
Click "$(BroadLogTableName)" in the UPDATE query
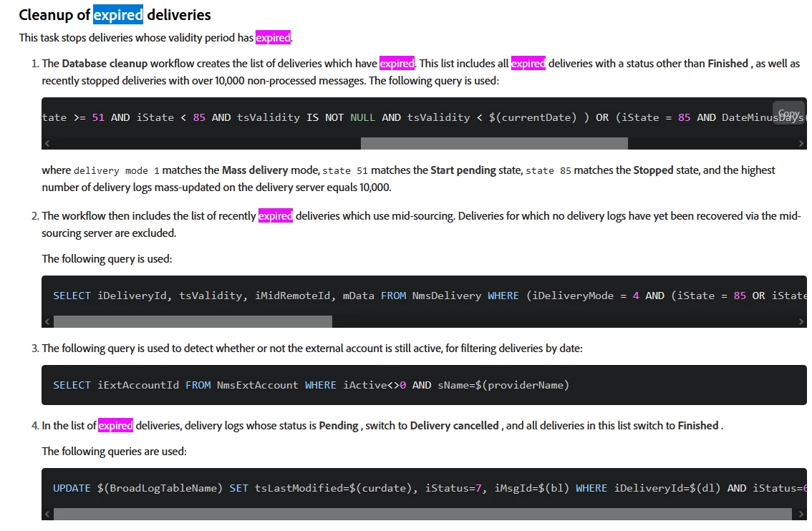(160, 488)
